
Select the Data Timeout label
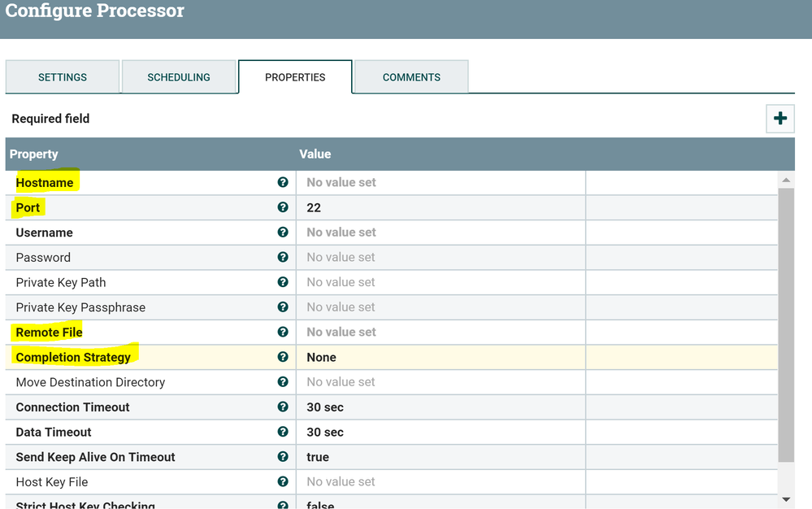tap(54, 432)
